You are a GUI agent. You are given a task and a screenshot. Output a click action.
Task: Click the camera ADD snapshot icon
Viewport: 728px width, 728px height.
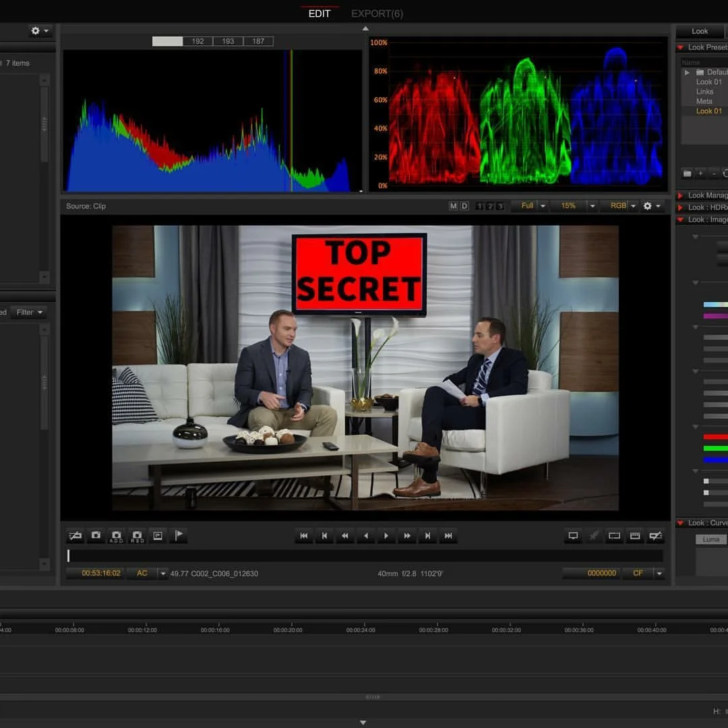pos(116,536)
